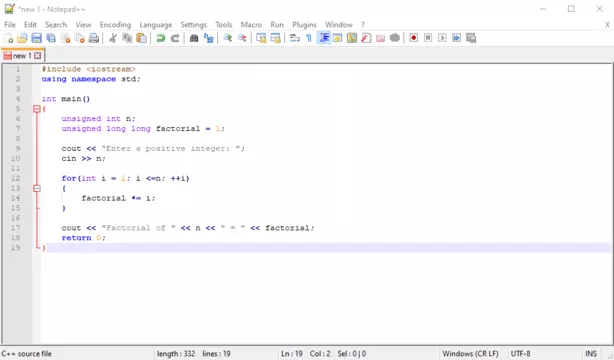Viewport: 614px width, 360px height.
Task: Collapse the for loop fold at line 13
Action: 37,188
